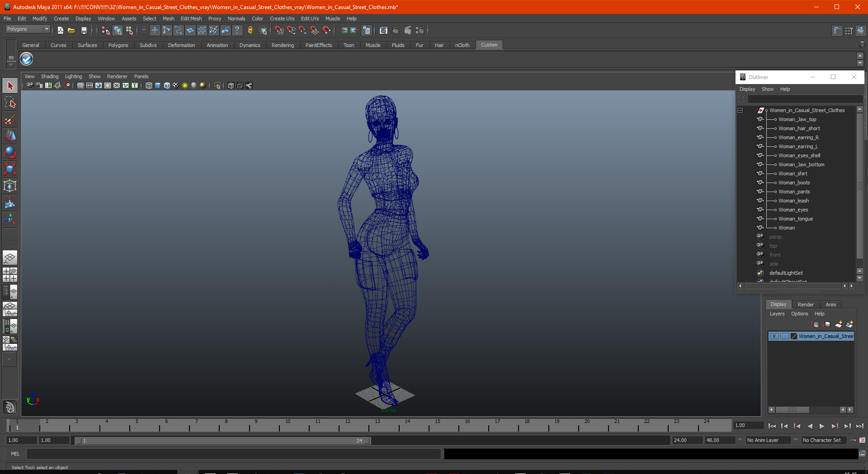
Task: Toggle layer visibility V box
Action: click(774, 336)
